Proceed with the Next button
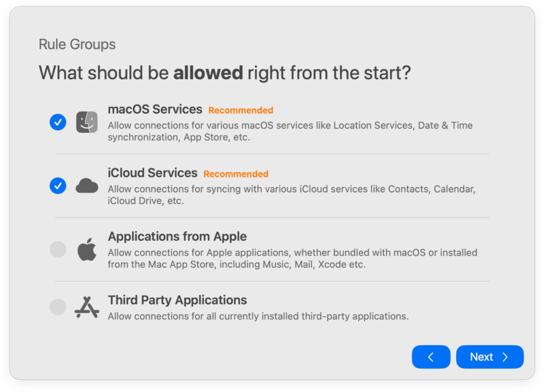 [490, 357]
